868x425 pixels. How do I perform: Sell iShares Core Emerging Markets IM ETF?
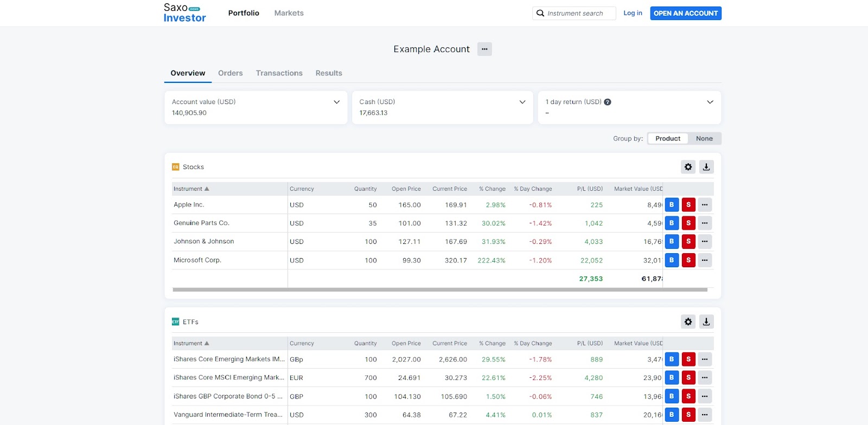(688, 359)
